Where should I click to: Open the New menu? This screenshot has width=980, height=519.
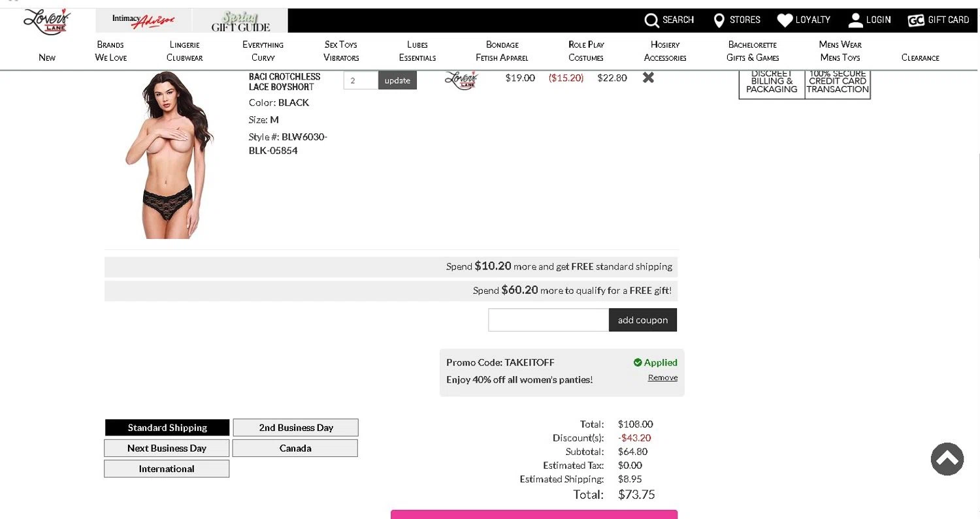[x=47, y=57]
